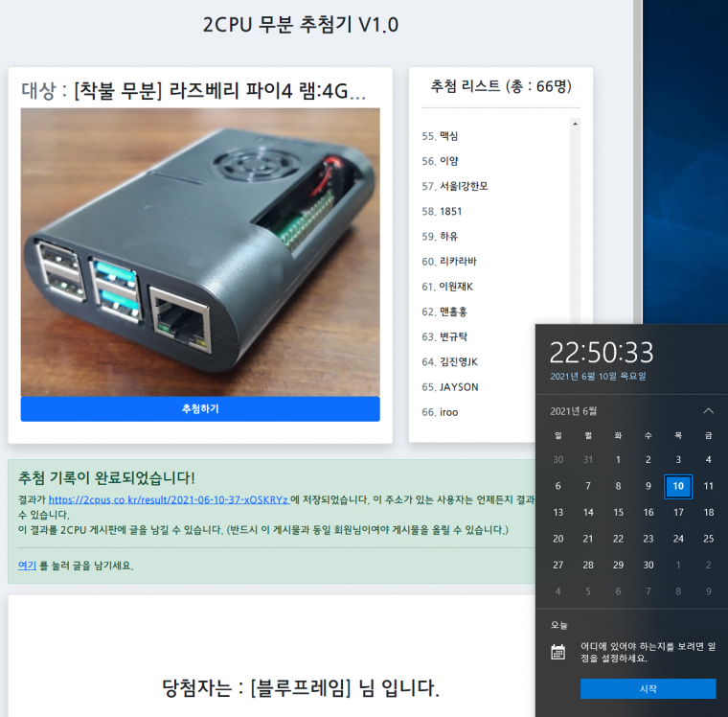
Task: Click list entry 65. JAYSON
Action: tap(450, 387)
